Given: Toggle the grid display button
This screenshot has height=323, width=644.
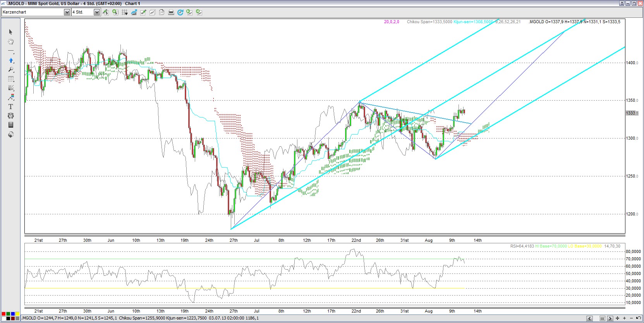Looking at the screenshot, I should pos(124,12).
